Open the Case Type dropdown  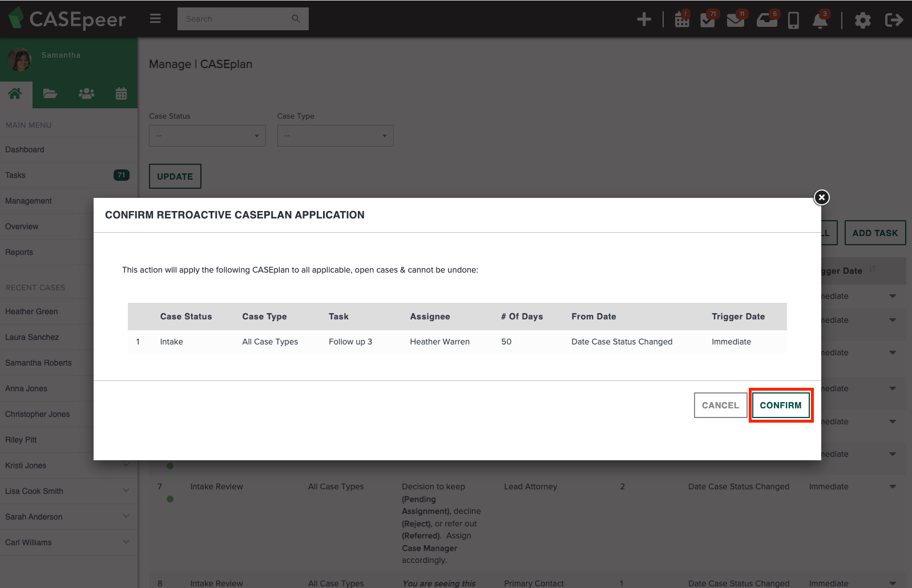pos(336,136)
